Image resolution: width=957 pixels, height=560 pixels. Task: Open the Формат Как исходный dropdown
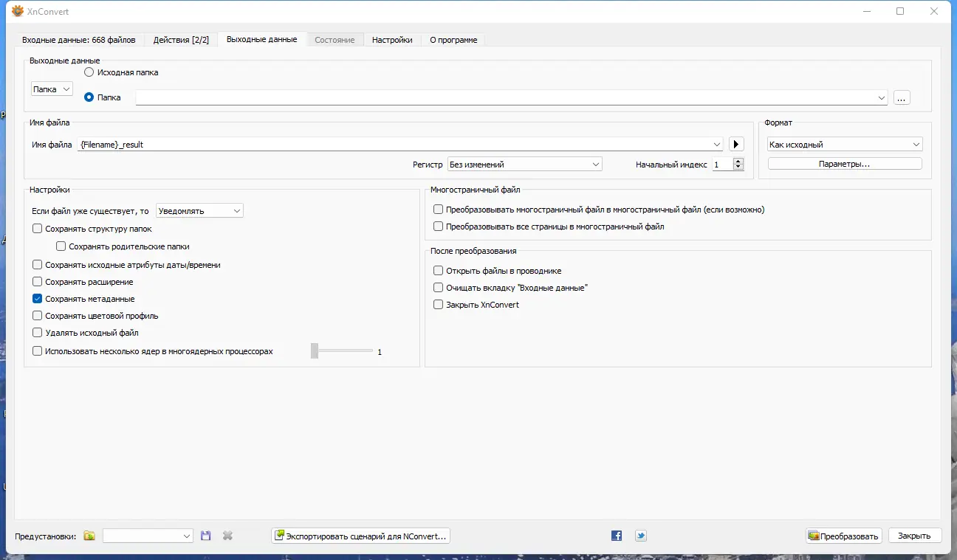(845, 145)
